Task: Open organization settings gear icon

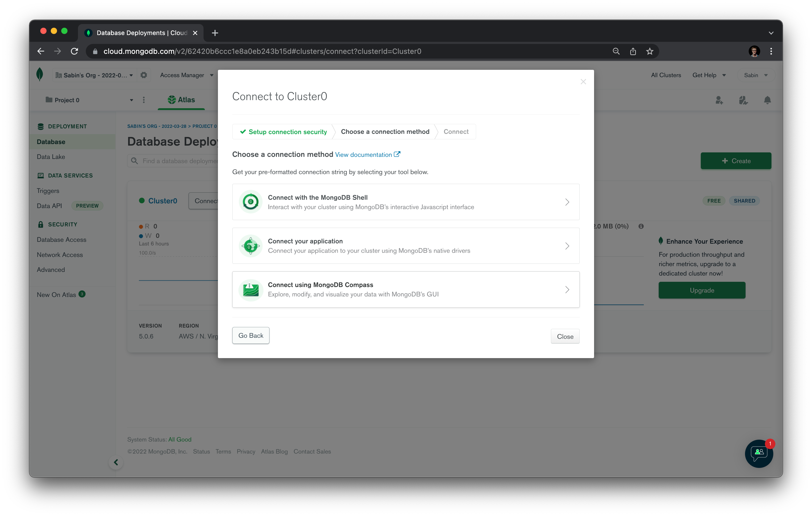Action: click(144, 75)
